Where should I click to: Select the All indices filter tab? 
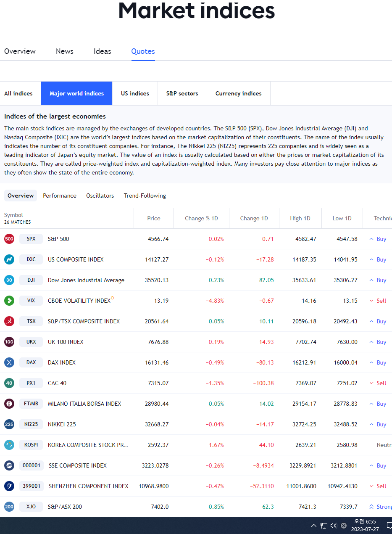pyautogui.click(x=18, y=93)
